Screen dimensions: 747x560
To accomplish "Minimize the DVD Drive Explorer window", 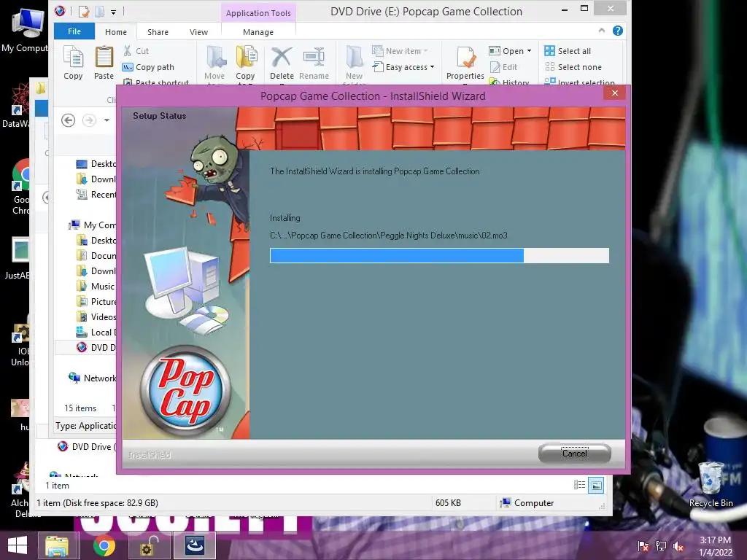I will pyautogui.click(x=565, y=9).
